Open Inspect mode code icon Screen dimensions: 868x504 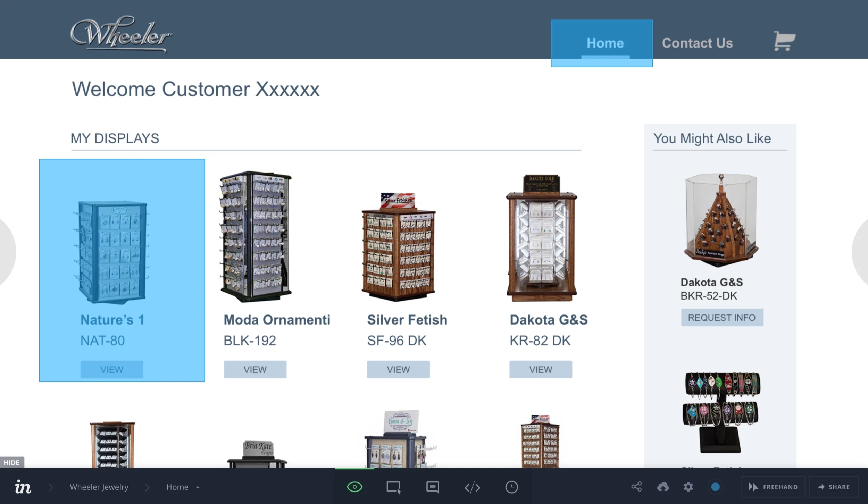472,487
